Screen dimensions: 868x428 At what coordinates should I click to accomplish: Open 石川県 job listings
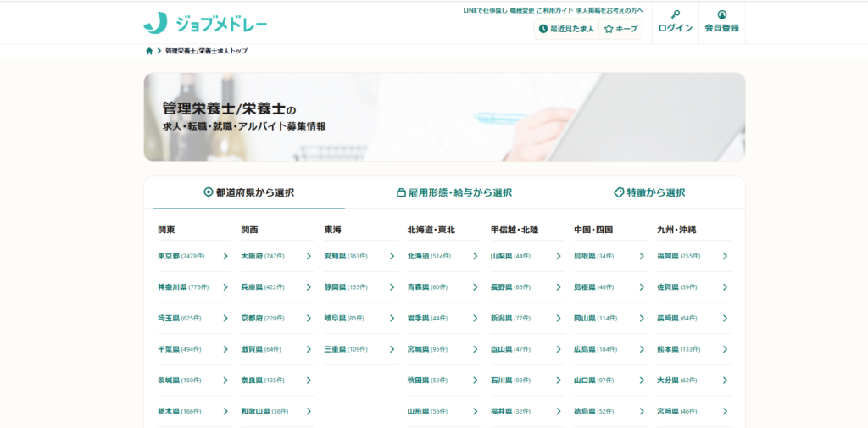pyautogui.click(x=527, y=381)
